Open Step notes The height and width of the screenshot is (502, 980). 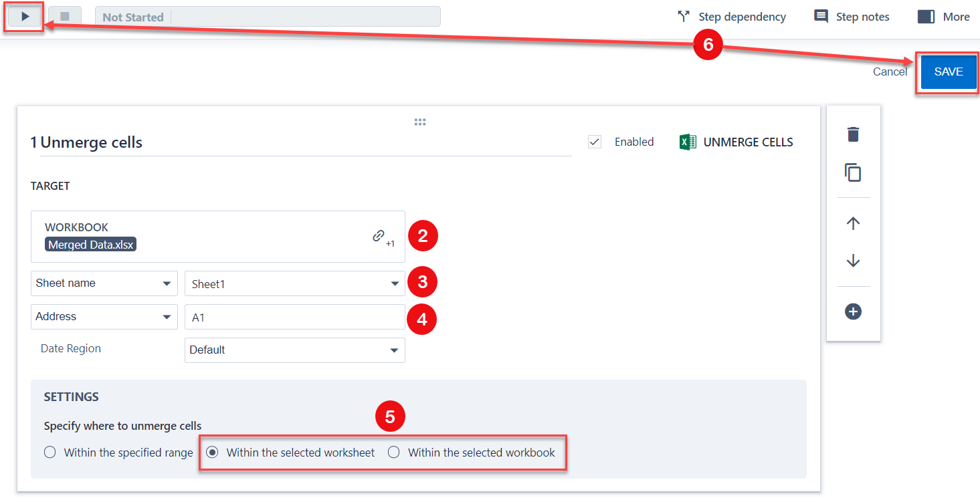[851, 17]
